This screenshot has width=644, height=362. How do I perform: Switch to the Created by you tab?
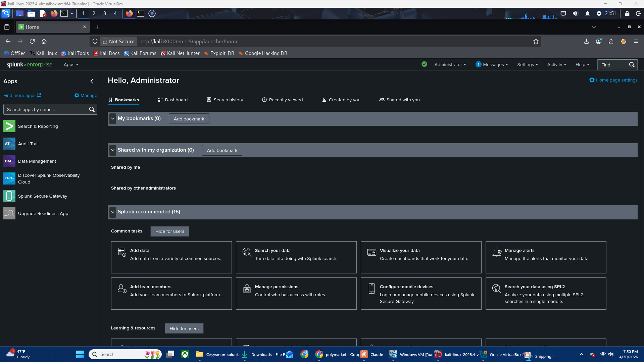pos(341,100)
